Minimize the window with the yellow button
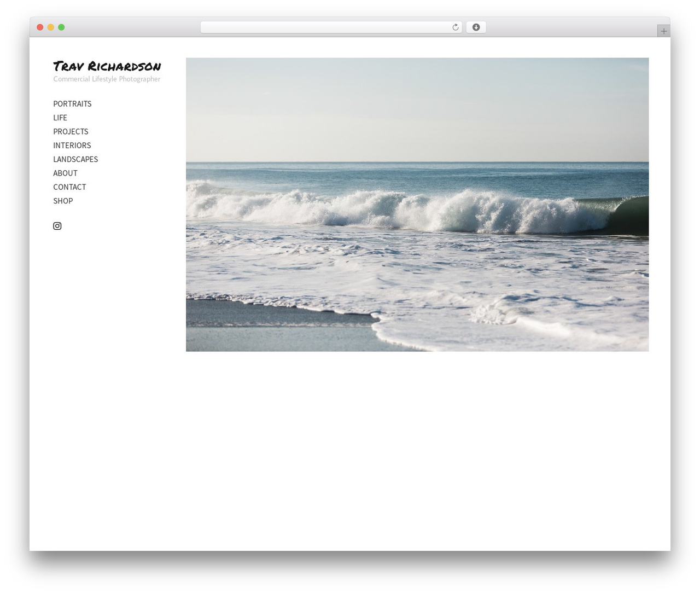The height and width of the screenshot is (593, 700). [x=50, y=27]
